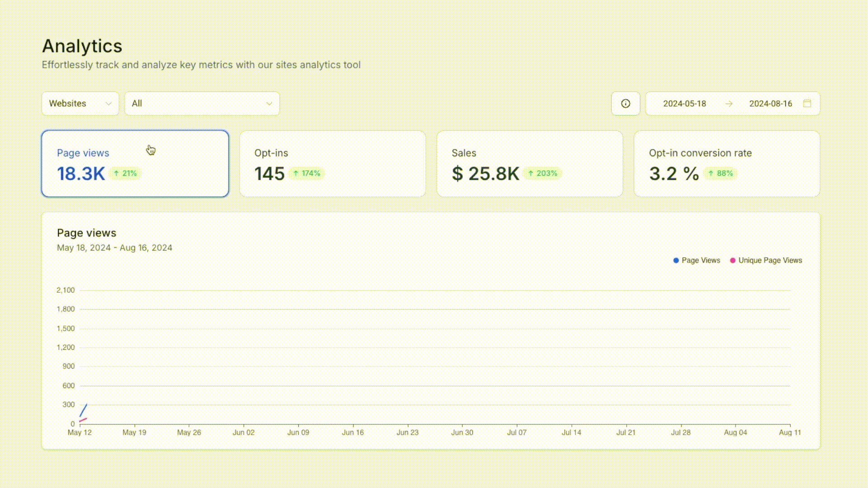Click the arrow between the dates
Screen dimensions: 868x488
(x=729, y=103)
